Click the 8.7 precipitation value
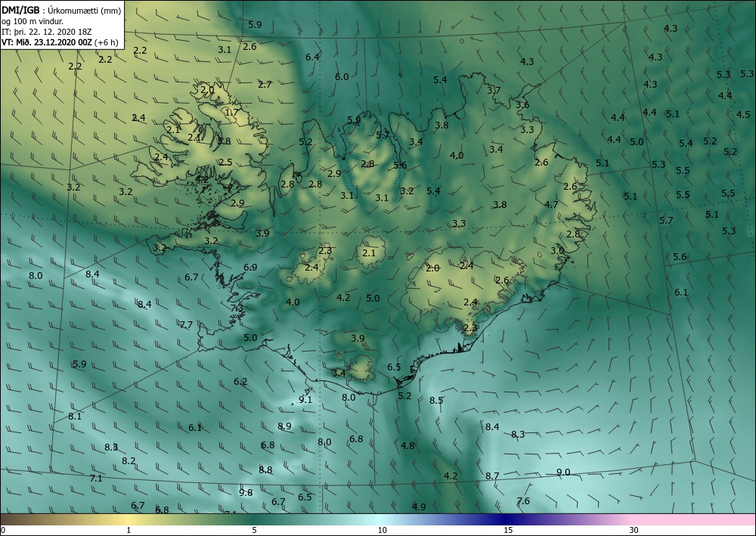This screenshot has width=756, height=536. pyautogui.click(x=492, y=476)
